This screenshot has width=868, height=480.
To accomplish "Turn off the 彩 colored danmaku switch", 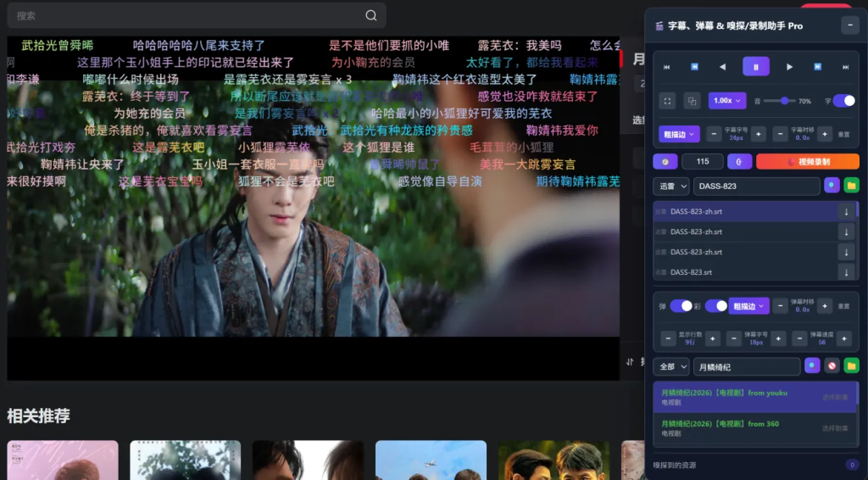I will point(715,306).
